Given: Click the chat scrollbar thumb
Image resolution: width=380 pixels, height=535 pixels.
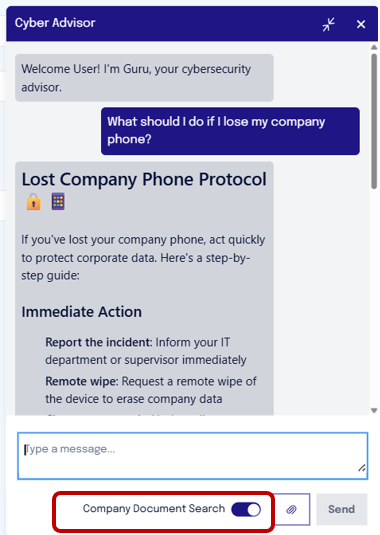Looking at the screenshot, I should (x=374, y=121).
